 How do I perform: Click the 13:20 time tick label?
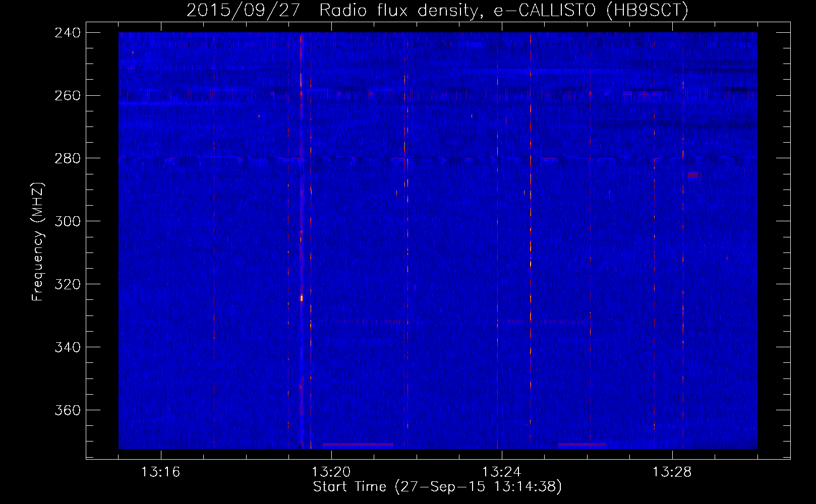(331, 472)
